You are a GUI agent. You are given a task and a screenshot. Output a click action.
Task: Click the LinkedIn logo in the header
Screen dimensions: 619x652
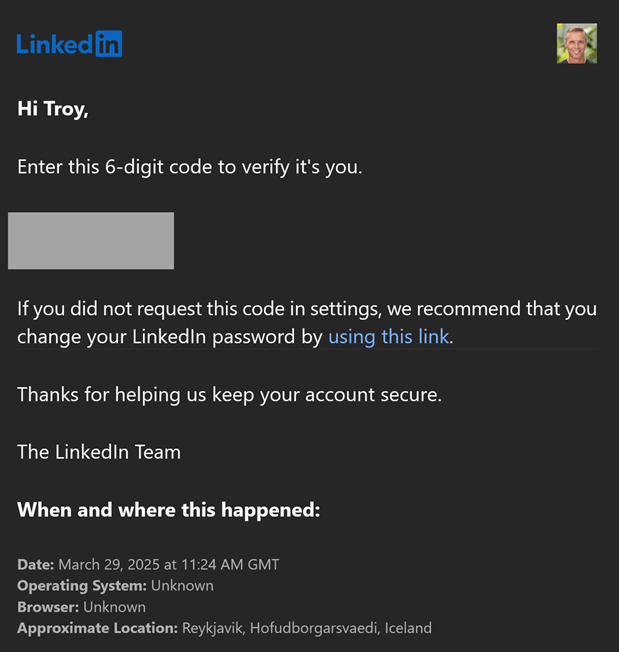pyautogui.click(x=69, y=43)
